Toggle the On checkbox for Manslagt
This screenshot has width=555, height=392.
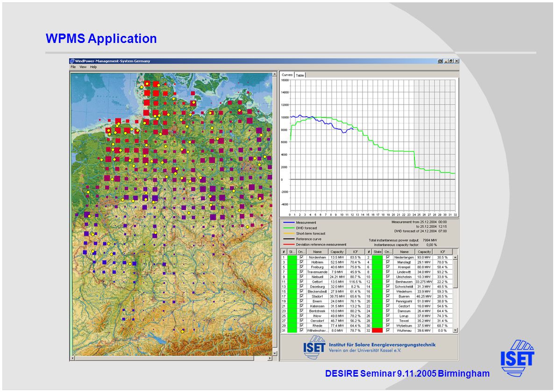[x=388, y=262]
